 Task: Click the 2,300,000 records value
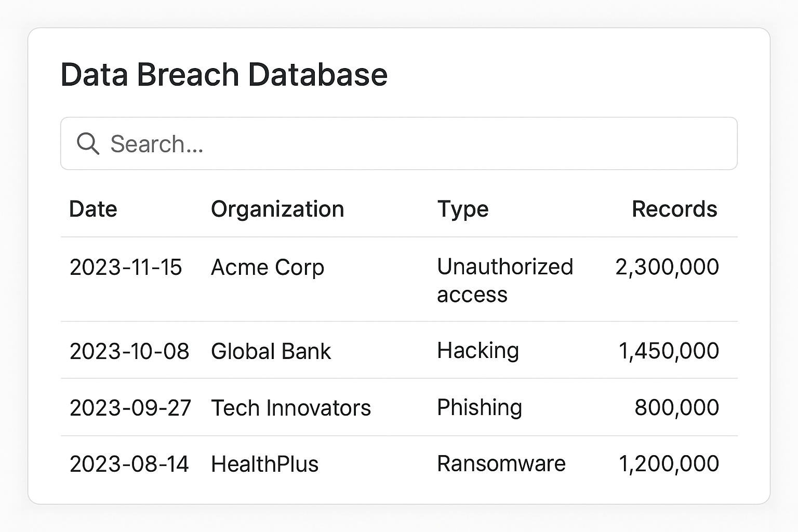pos(667,267)
